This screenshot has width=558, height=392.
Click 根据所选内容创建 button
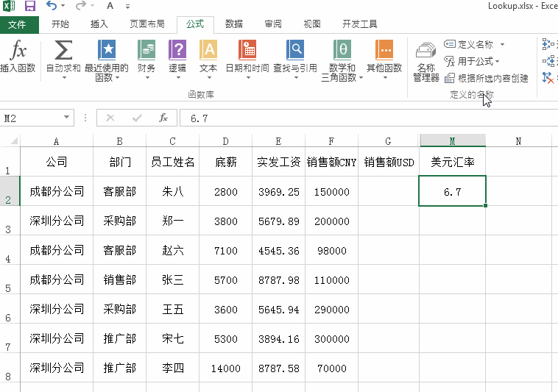(x=487, y=78)
